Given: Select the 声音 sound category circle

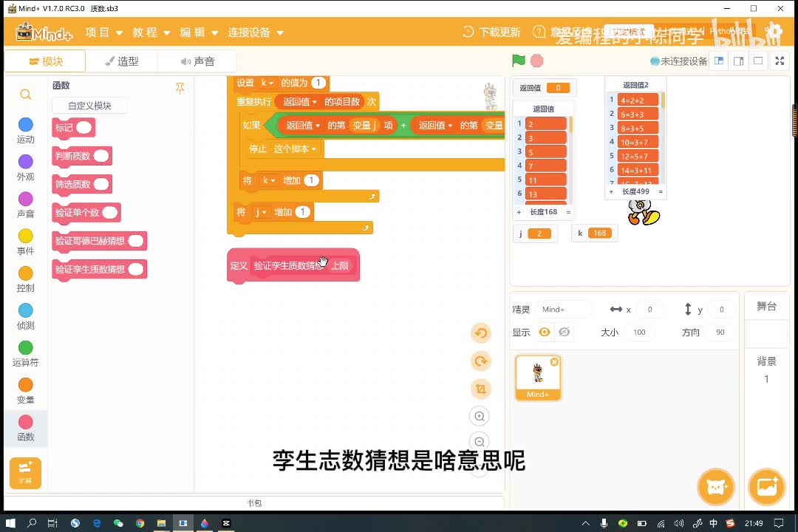Looking at the screenshot, I should pyautogui.click(x=25, y=199).
